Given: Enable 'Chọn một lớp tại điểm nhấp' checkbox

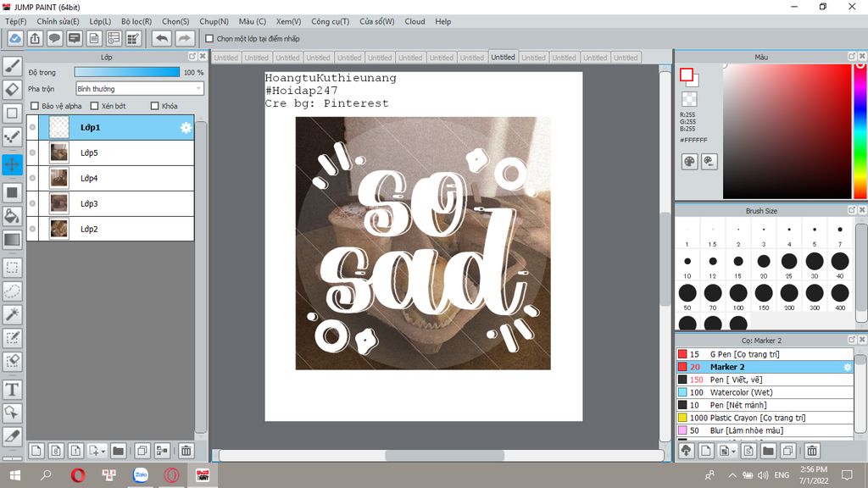Looking at the screenshot, I should click(x=209, y=39).
